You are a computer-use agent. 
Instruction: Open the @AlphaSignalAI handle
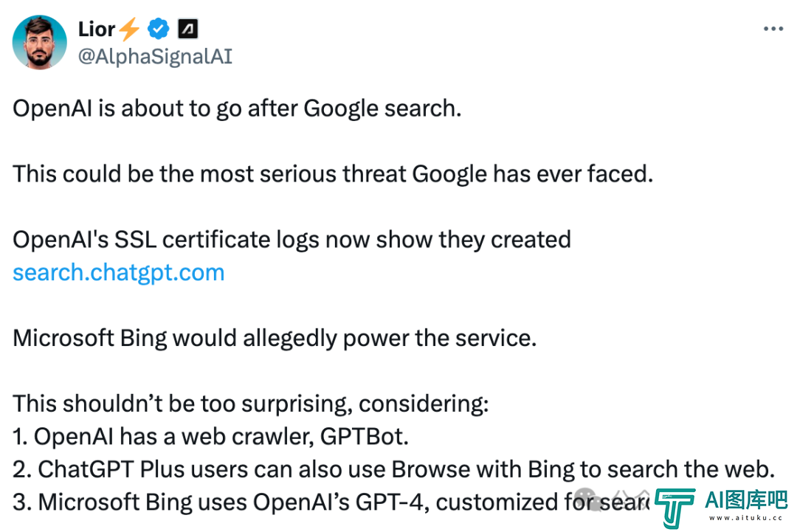(155, 56)
